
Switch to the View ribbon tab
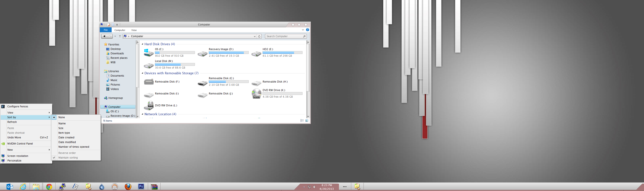tap(134, 30)
